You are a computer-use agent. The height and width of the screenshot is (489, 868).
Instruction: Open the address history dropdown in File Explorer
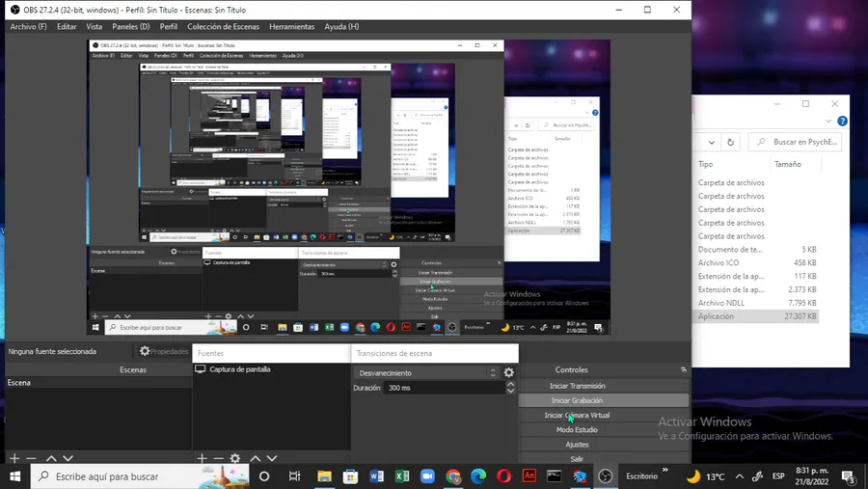pyautogui.click(x=712, y=143)
